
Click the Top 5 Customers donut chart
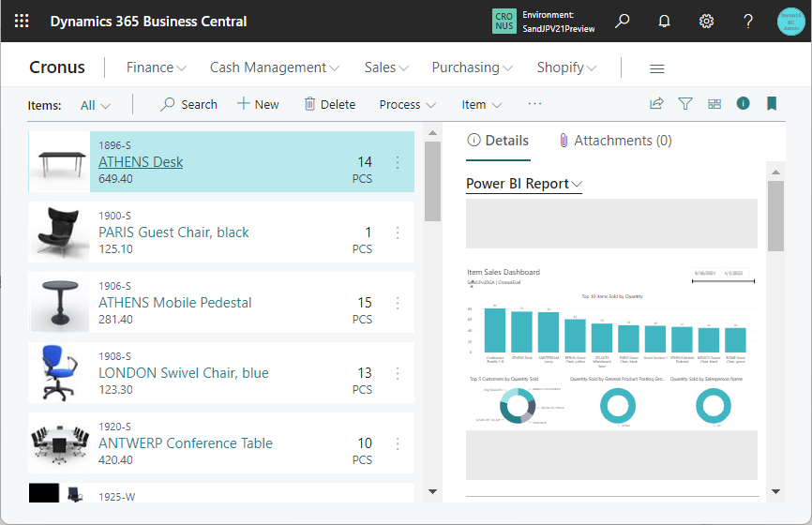[x=518, y=405]
